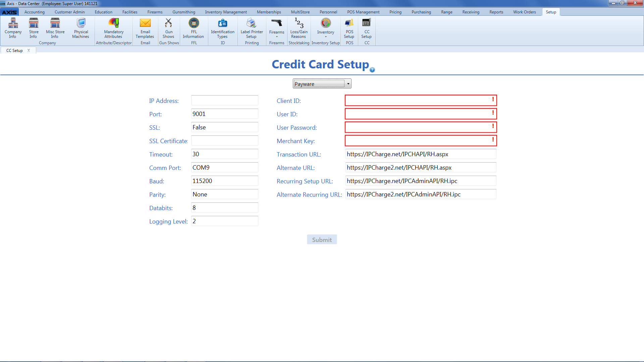The height and width of the screenshot is (362, 644).
Task: Open Company Info setup
Action: [x=13, y=28]
